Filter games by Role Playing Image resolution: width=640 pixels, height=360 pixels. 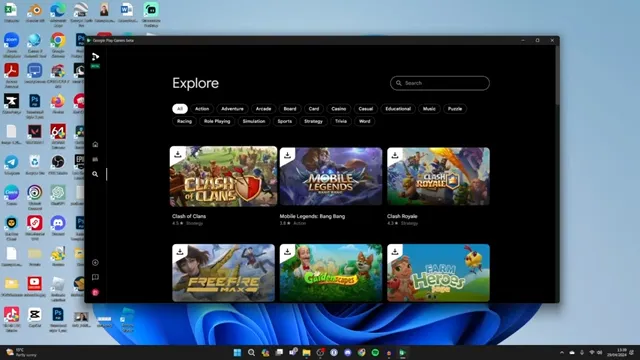217,121
